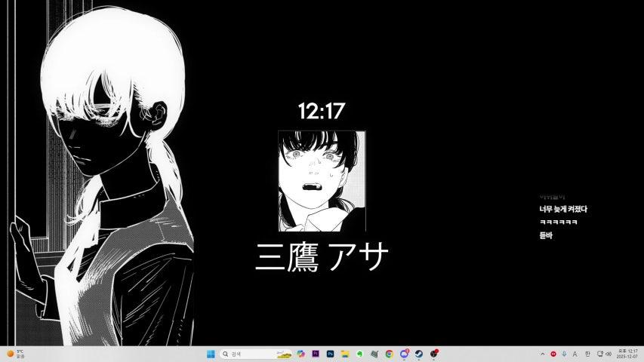
Task: Open Steam from the taskbar
Action: coord(418,354)
